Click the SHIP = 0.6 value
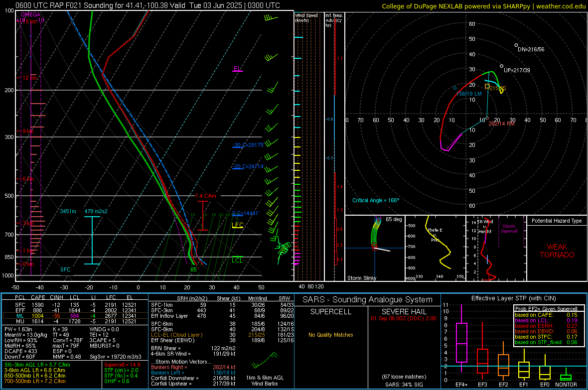Viewport: 588px width, 390px height. pyautogui.click(x=117, y=381)
